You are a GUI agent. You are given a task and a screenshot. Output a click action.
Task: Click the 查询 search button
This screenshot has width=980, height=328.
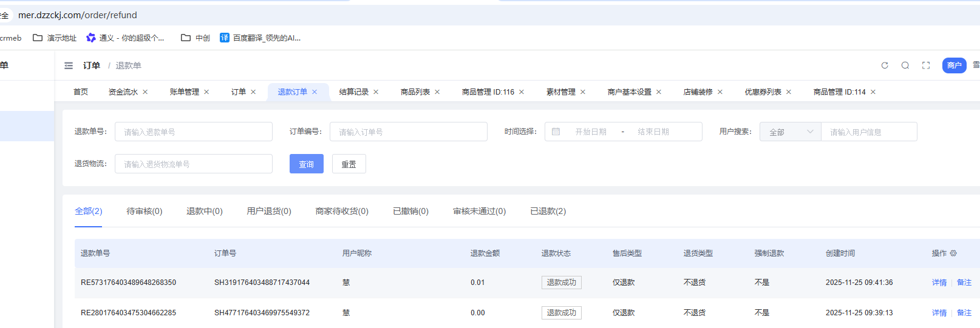point(306,164)
